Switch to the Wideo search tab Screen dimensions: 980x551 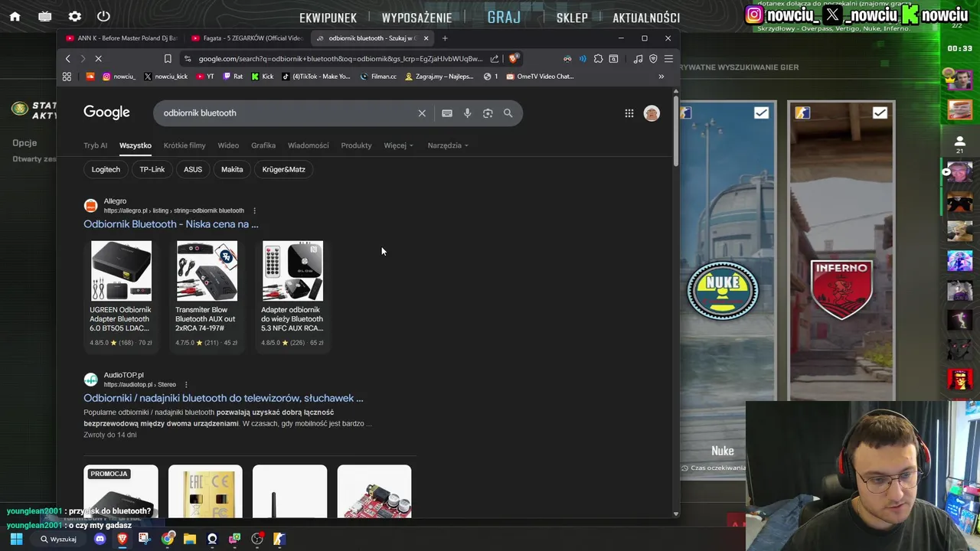tap(228, 145)
